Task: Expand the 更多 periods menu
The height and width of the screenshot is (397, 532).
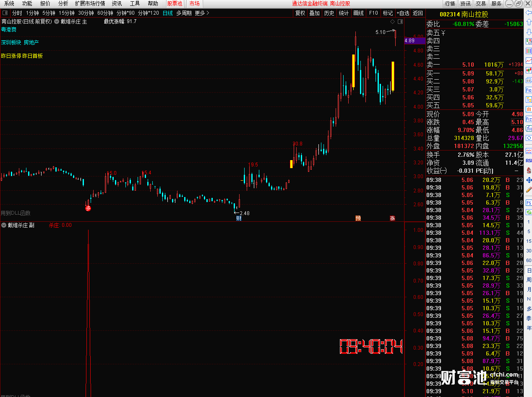Action: [202, 13]
